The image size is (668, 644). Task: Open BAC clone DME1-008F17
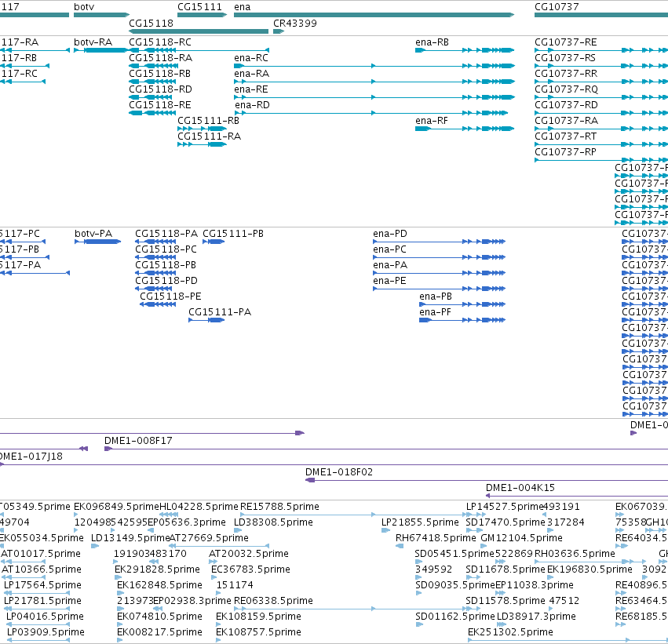click(138, 441)
